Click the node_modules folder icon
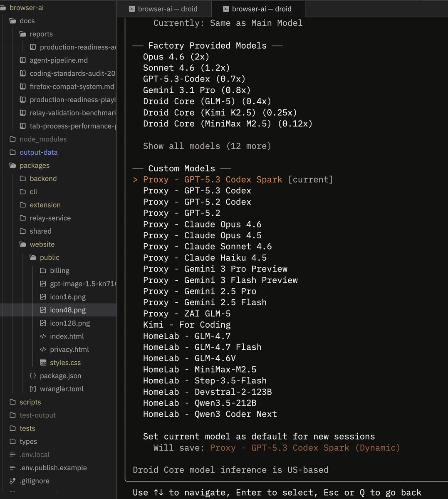 12,139
